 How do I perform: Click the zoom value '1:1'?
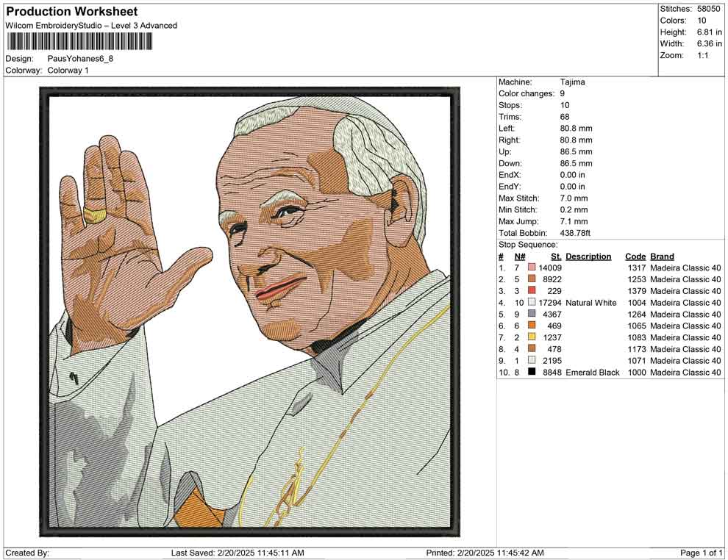coord(702,55)
